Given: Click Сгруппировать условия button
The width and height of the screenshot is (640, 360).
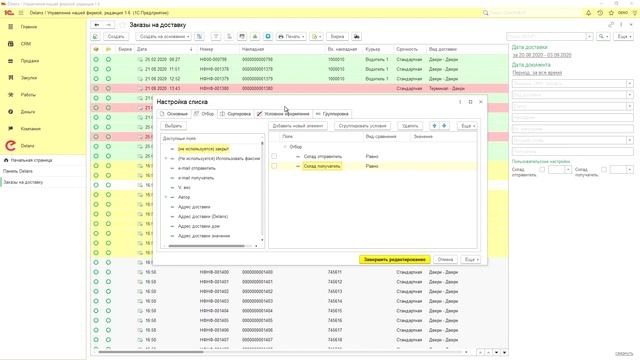Looking at the screenshot, I should coord(362,126).
